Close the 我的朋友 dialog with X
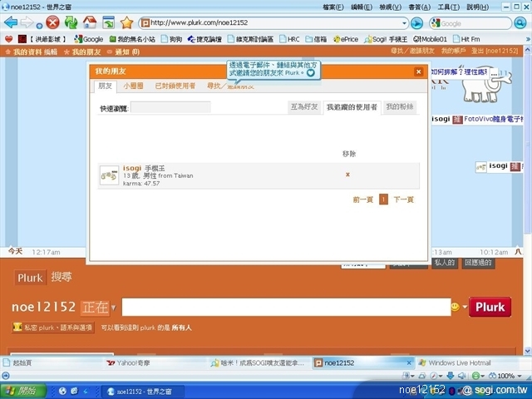The height and width of the screenshot is (399, 532). [x=418, y=72]
